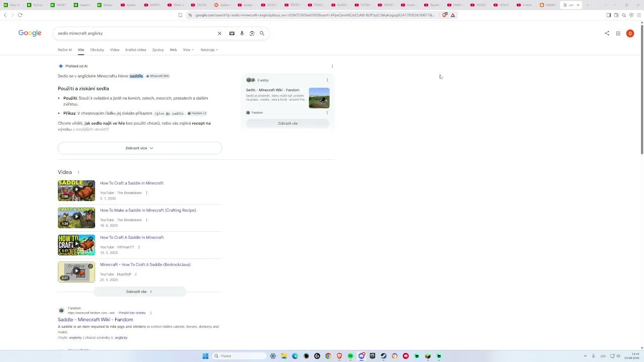
Task: Click the Google search input field
Action: pyautogui.click(x=136, y=33)
